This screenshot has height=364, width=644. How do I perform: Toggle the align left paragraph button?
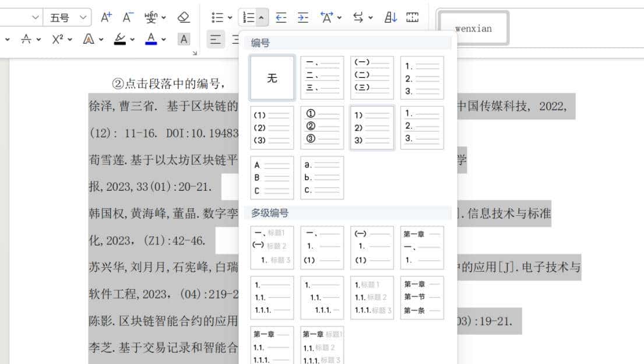click(x=216, y=39)
